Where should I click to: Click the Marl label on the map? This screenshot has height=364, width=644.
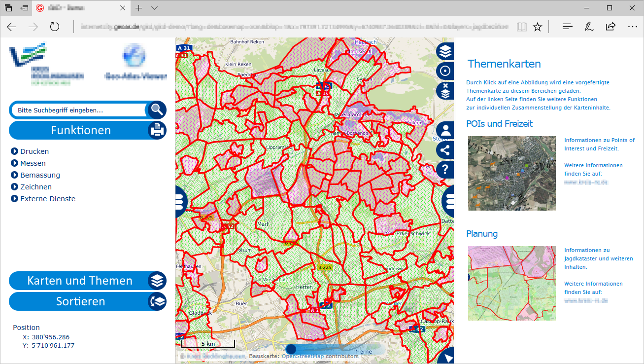[x=263, y=224]
